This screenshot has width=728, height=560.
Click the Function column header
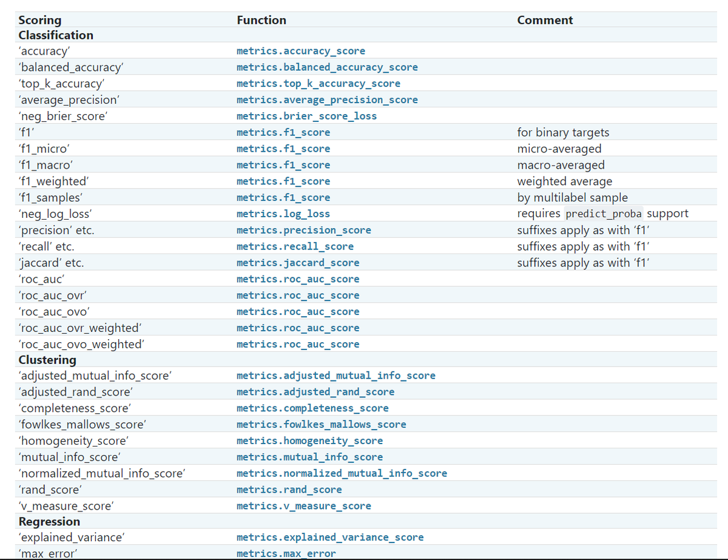coord(261,20)
